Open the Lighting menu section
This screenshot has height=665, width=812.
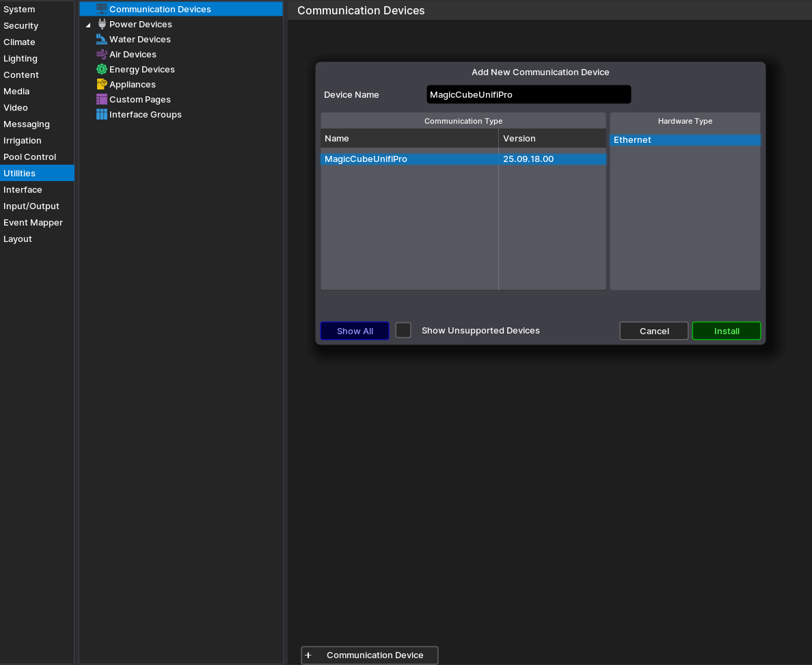(21, 59)
